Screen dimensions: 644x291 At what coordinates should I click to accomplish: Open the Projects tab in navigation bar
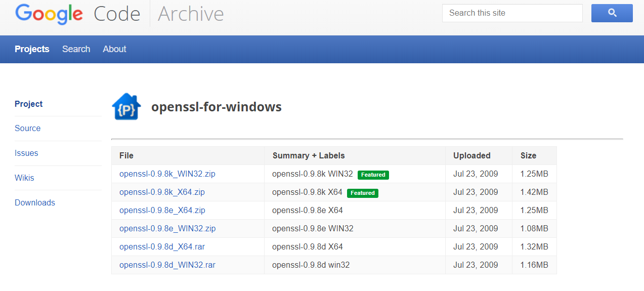point(32,49)
